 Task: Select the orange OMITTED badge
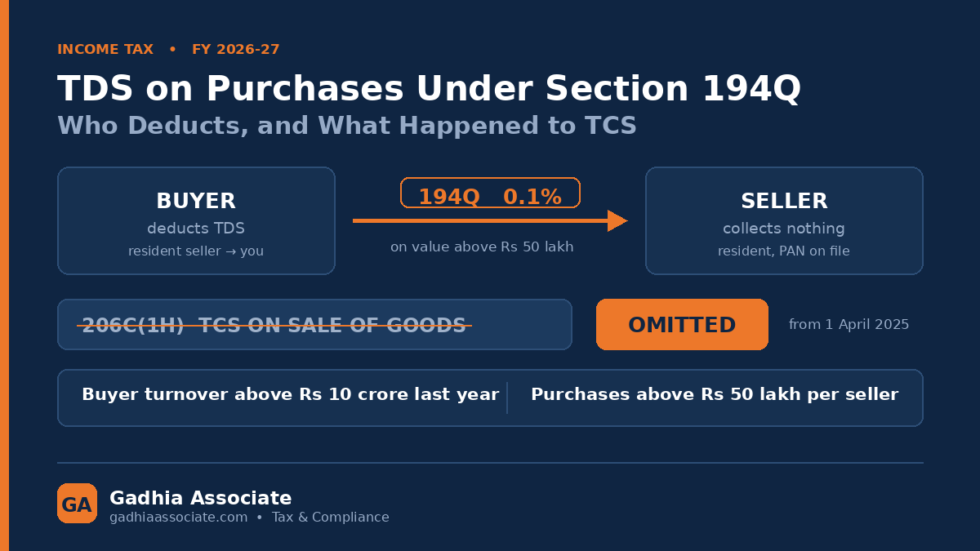point(682,325)
